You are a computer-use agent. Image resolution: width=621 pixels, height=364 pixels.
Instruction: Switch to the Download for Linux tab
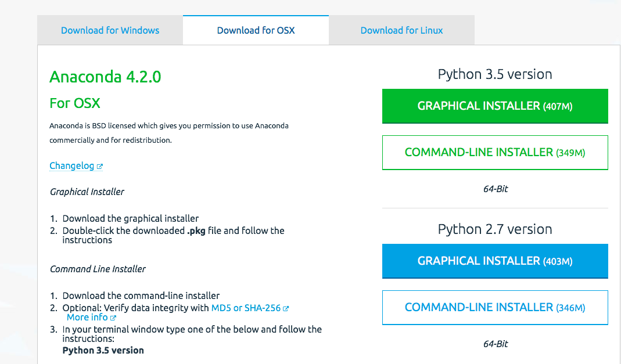(x=401, y=30)
